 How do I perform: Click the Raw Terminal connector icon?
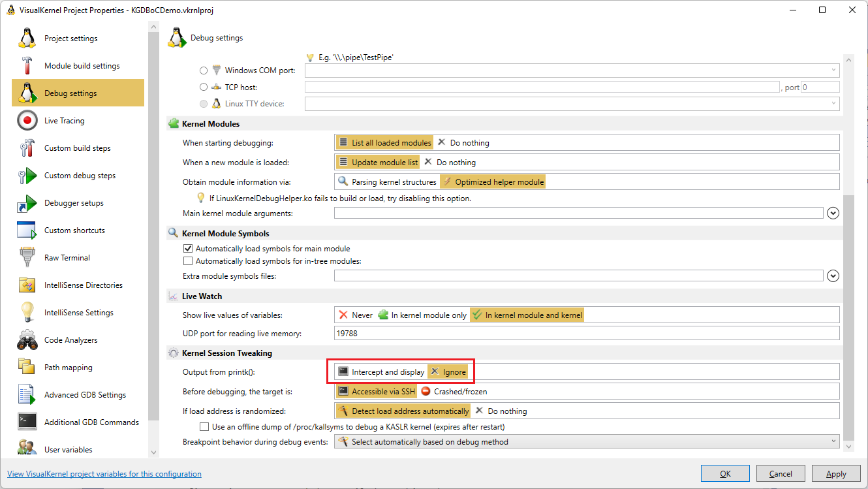point(27,258)
